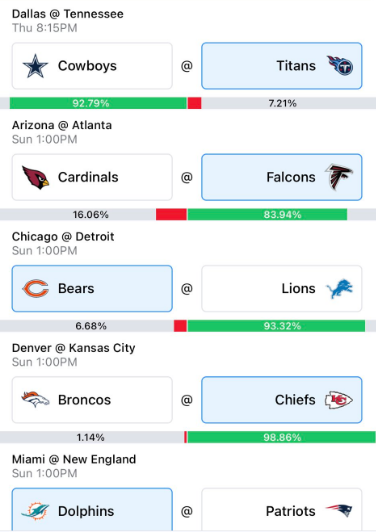The width and height of the screenshot is (376, 532).
Task: Choose Lions as the winner pick
Action: pos(282,288)
